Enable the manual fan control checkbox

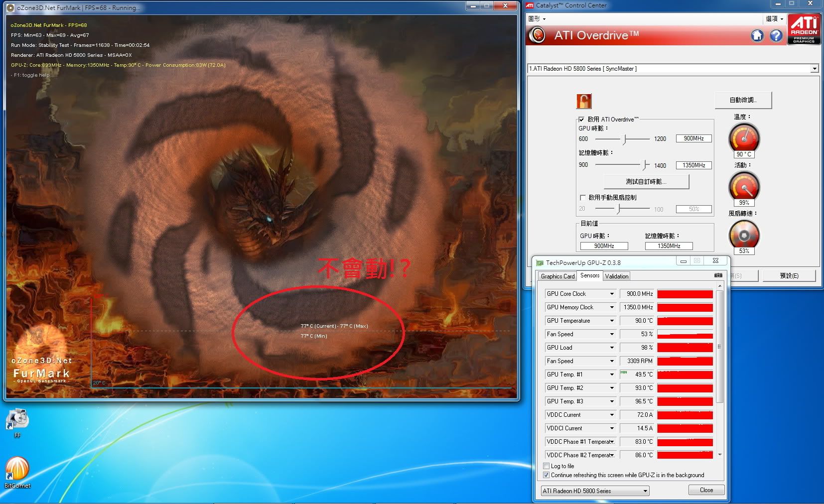click(582, 197)
